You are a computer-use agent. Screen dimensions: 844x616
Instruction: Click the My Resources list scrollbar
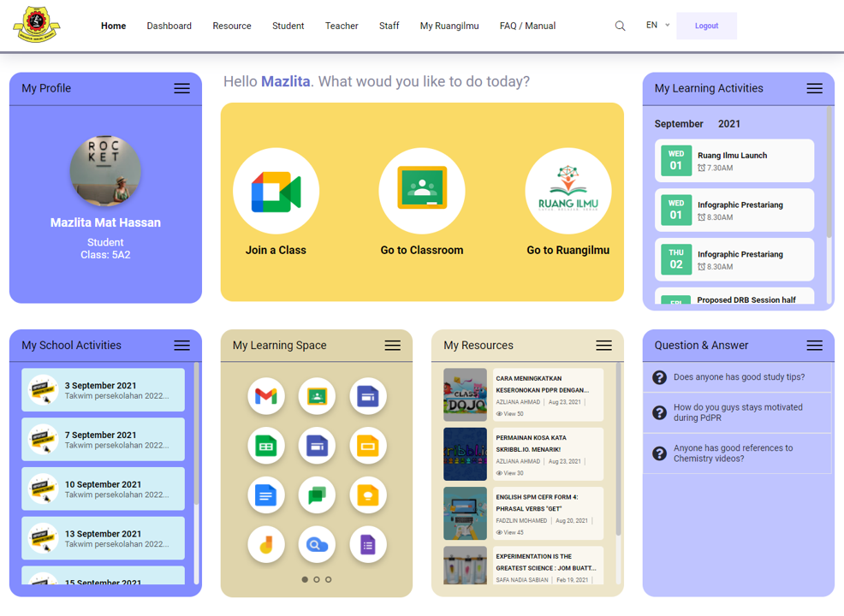pyautogui.click(x=618, y=449)
